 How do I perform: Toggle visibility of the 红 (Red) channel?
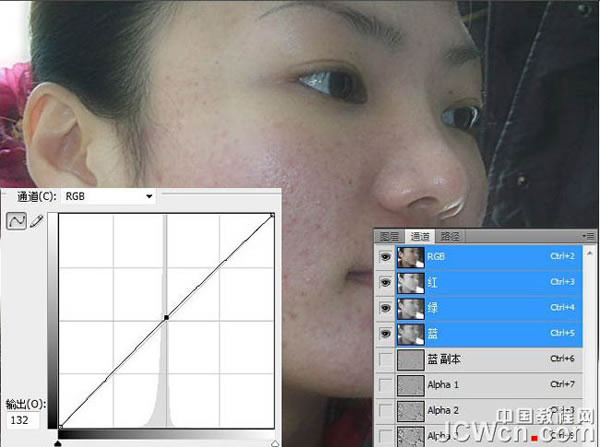pos(385,282)
